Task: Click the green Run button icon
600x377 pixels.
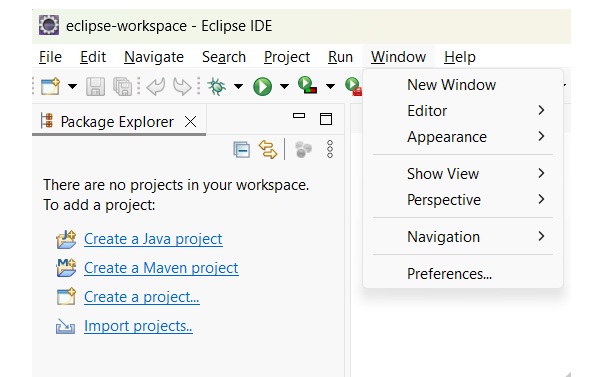Action: pyautogui.click(x=262, y=86)
